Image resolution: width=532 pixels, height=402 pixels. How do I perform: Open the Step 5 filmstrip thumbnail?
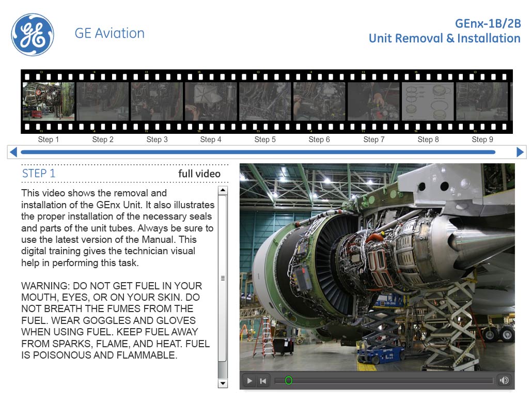click(x=265, y=101)
